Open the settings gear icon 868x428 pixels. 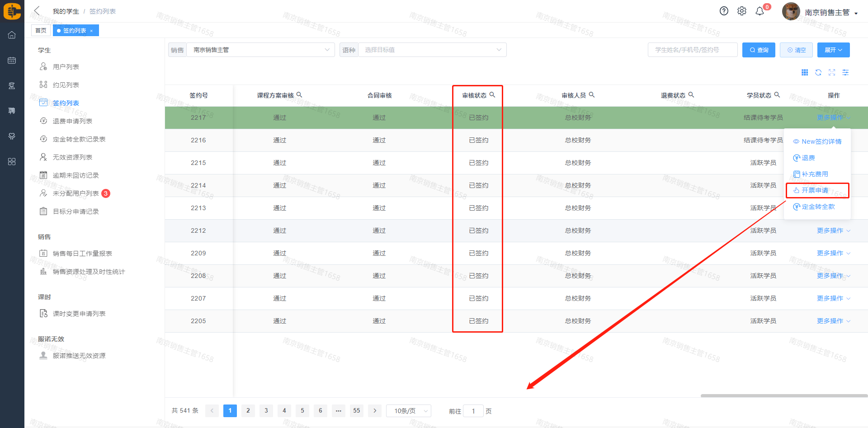point(742,11)
